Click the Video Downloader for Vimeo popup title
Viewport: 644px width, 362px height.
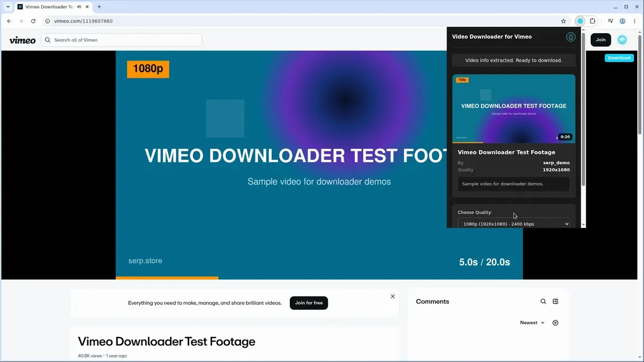pos(492,37)
